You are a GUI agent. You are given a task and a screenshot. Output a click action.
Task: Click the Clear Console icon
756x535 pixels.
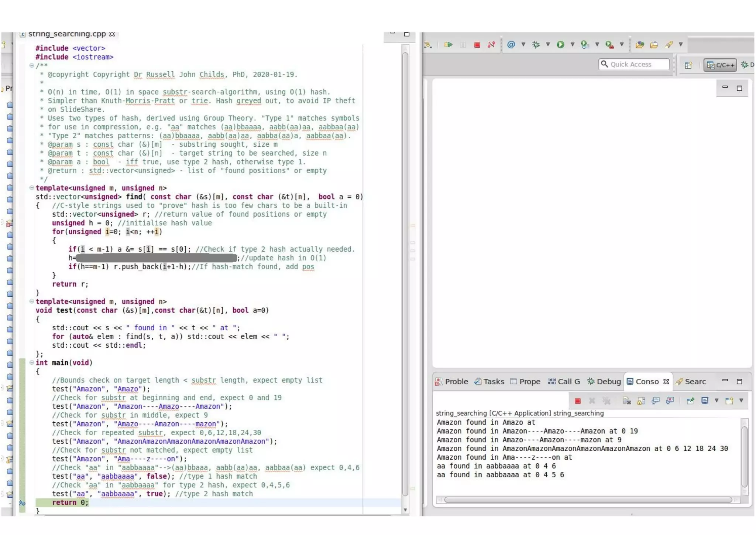pos(626,401)
